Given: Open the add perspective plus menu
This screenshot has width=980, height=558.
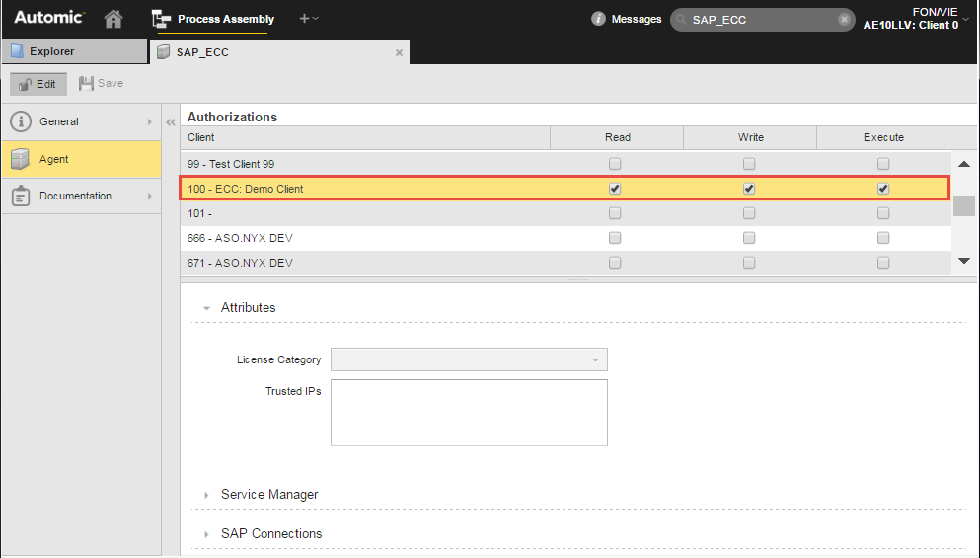Looking at the screenshot, I should pos(309,19).
